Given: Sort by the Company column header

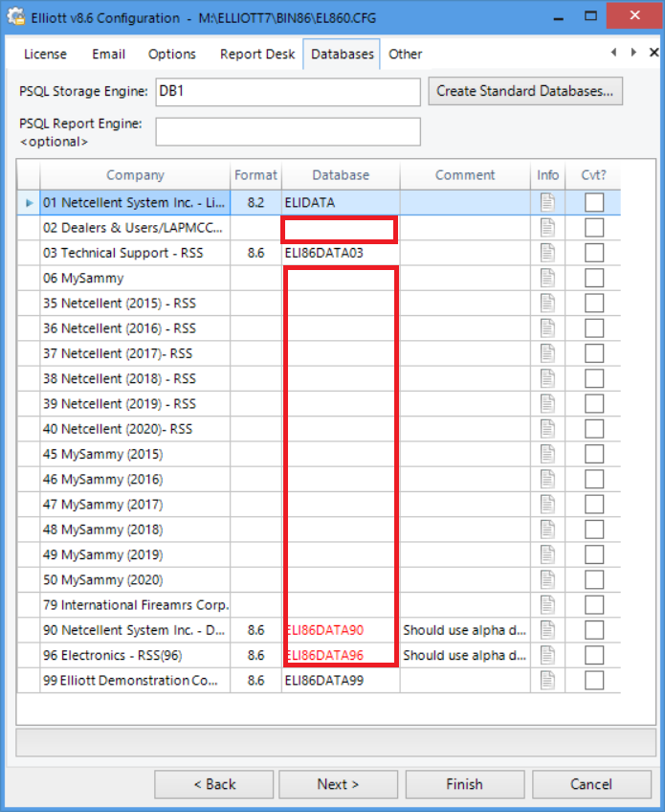Looking at the screenshot, I should click(x=135, y=175).
